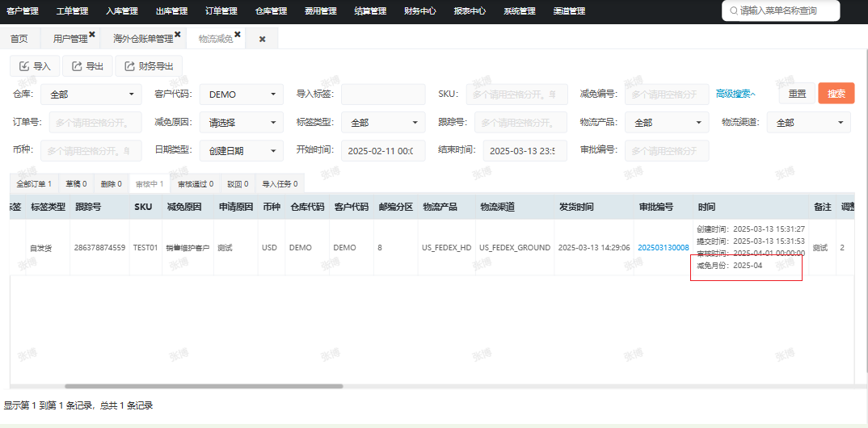Open the 系统管理 menu
This screenshot has height=428, width=868.
point(519,11)
